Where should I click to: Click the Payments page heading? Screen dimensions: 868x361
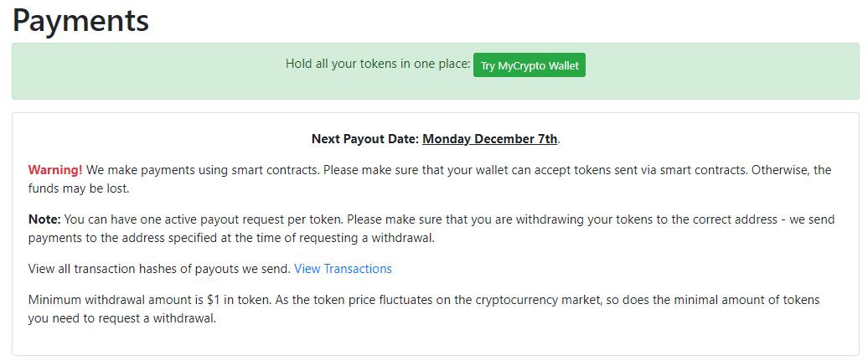pyautogui.click(x=81, y=20)
